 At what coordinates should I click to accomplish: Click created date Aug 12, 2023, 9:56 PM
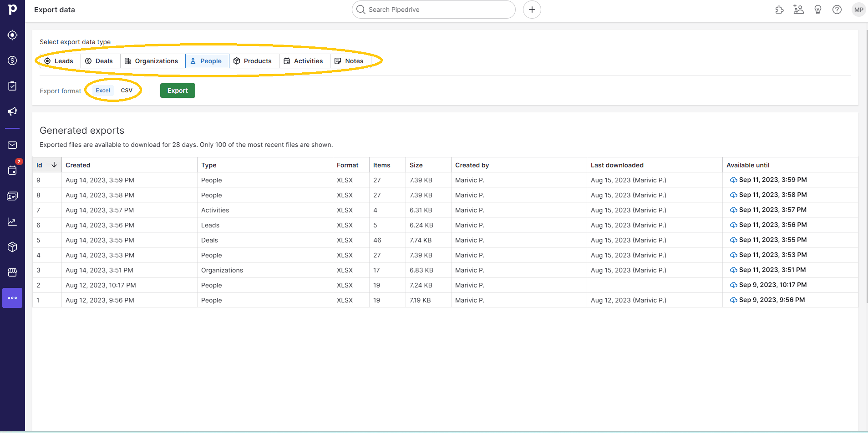[x=100, y=300]
